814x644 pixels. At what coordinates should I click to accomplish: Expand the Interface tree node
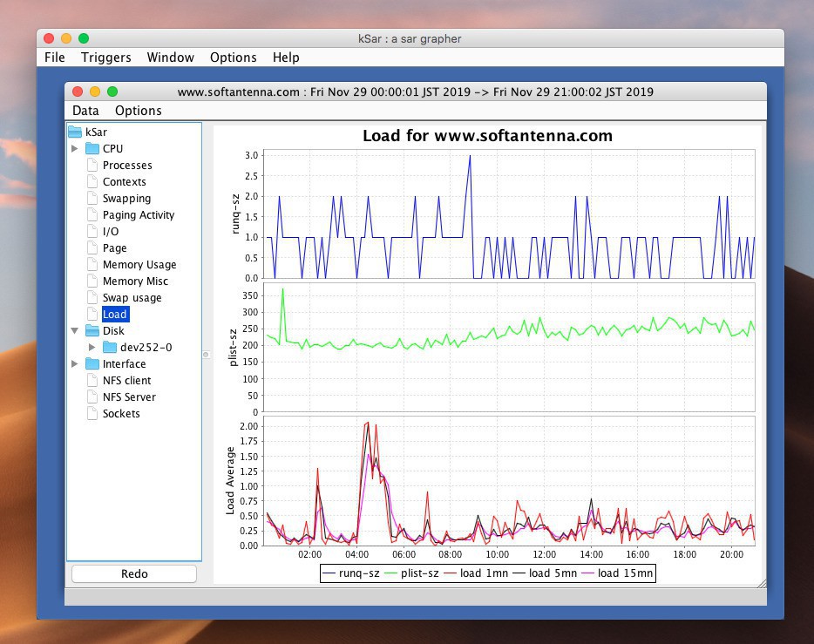[x=75, y=363]
